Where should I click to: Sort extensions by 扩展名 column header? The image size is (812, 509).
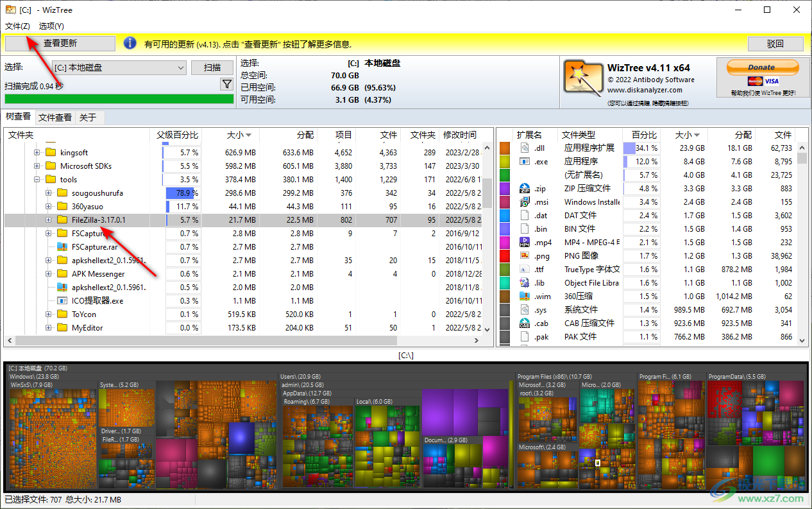tap(529, 135)
